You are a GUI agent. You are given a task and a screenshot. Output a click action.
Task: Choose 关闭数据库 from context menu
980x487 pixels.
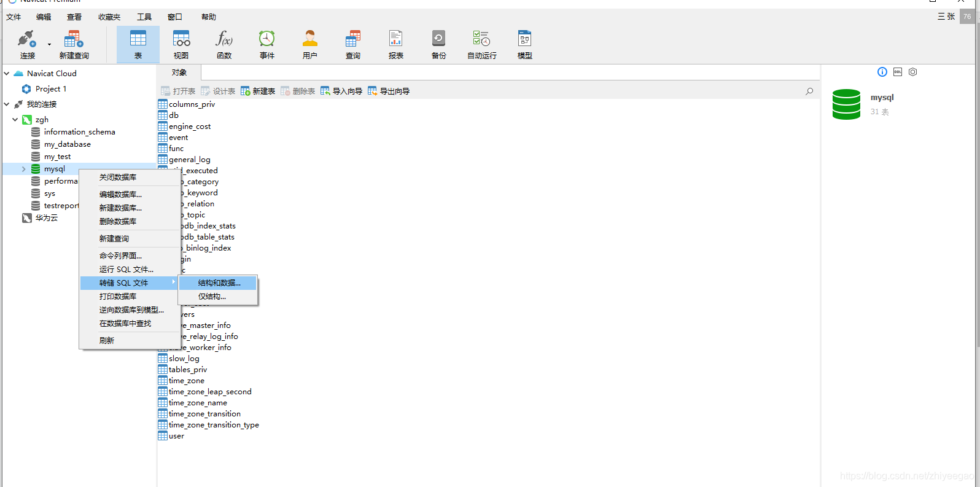(130, 177)
